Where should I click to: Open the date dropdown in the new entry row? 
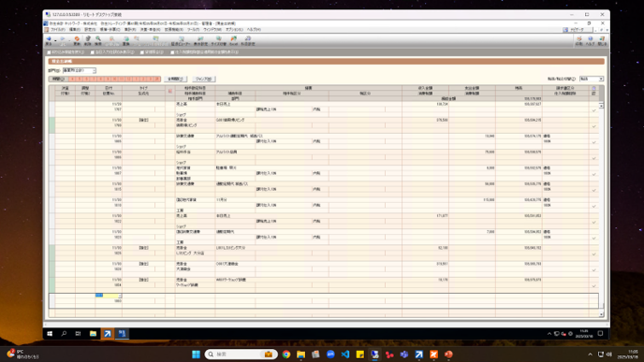coord(120,296)
